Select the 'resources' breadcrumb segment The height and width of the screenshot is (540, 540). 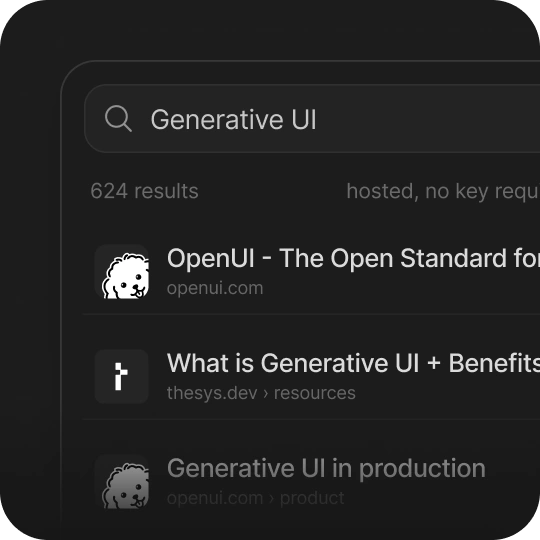[x=315, y=393]
